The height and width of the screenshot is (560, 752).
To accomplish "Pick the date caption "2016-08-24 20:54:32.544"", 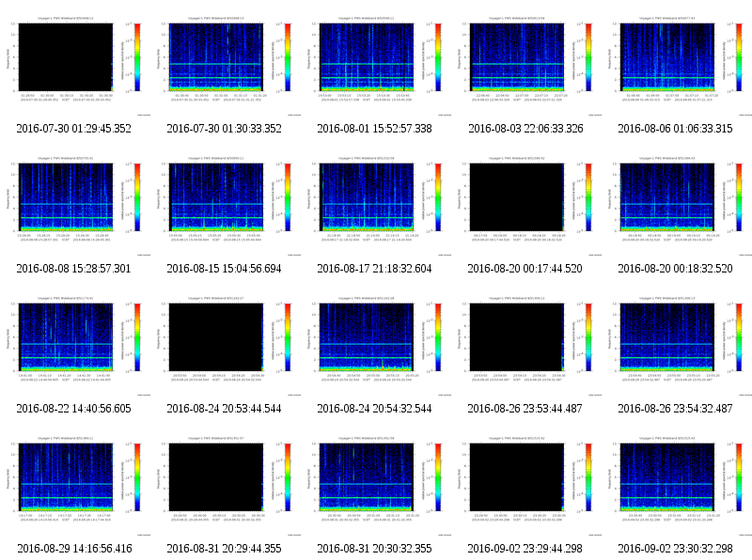I will [374, 409].
